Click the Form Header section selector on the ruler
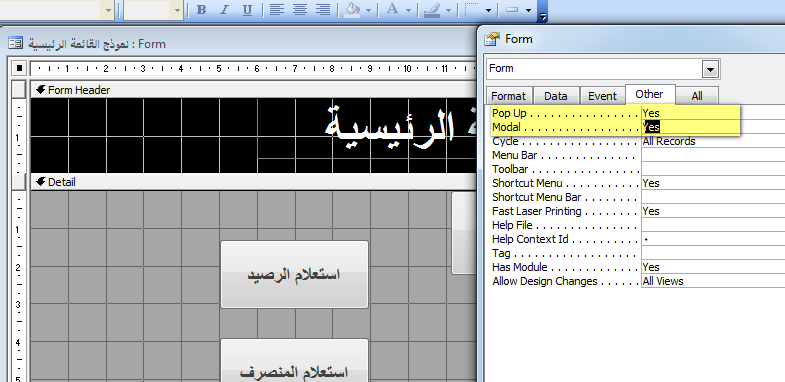Image resolution: width=785 pixels, height=382 pixels. coord(19,90)
